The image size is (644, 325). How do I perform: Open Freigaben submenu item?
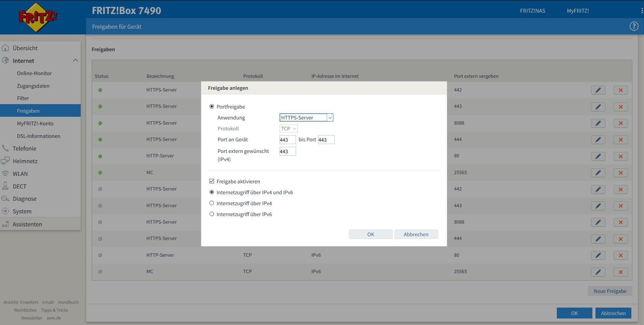click(40, 111)
